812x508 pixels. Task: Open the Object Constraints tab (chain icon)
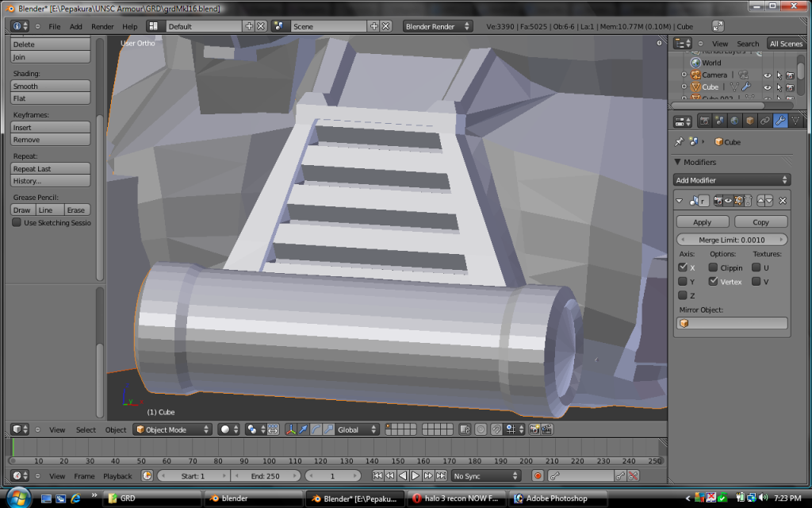(764, 121)
